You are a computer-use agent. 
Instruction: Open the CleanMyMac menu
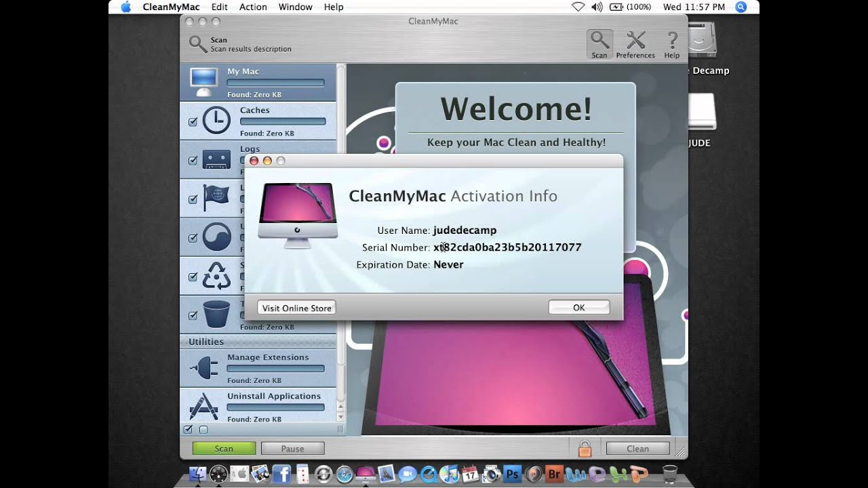coord(172,7)
